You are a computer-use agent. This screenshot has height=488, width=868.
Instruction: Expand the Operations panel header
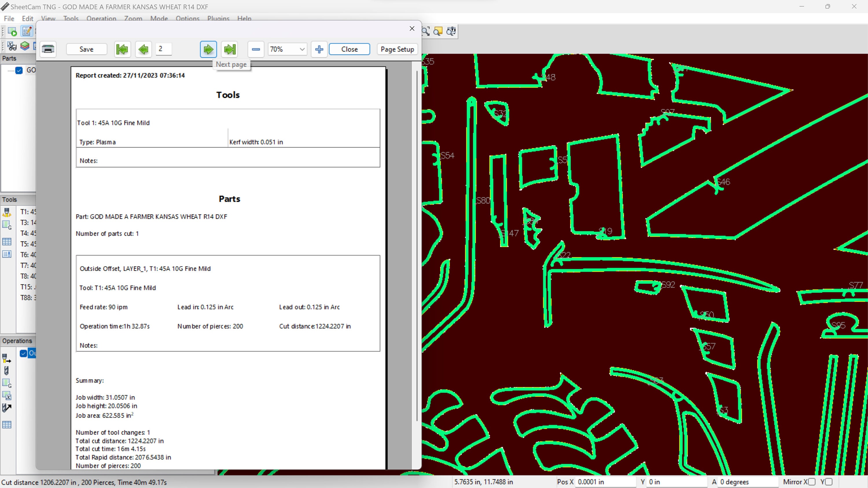pos(17,341)
